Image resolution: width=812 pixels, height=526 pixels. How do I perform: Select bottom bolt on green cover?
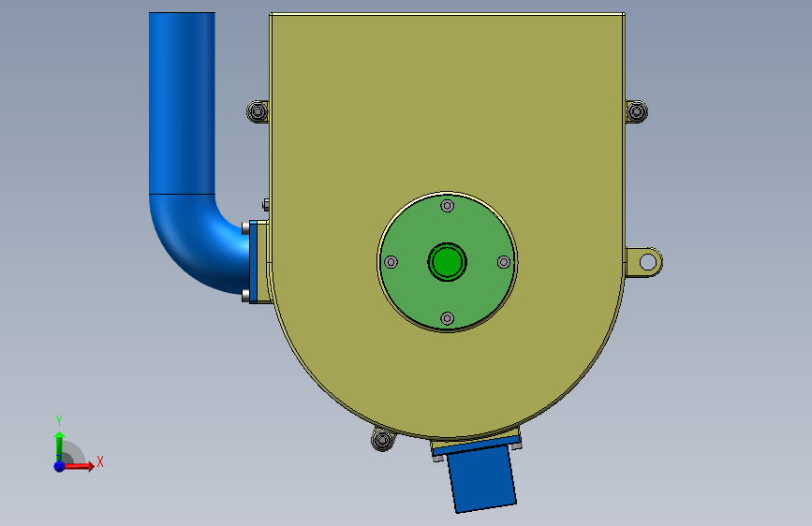(x=448, y=318)
